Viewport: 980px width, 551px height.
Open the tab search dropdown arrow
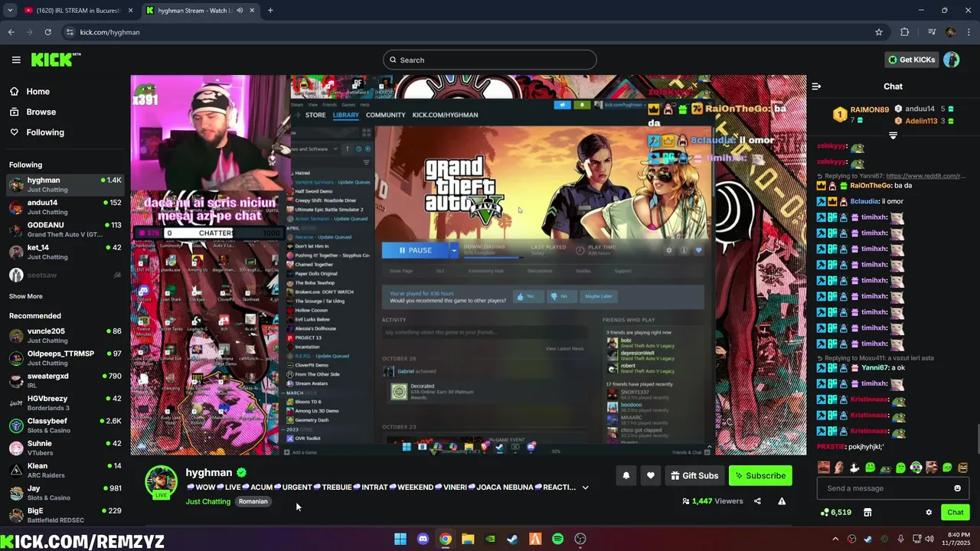click(x=9, y=10)
